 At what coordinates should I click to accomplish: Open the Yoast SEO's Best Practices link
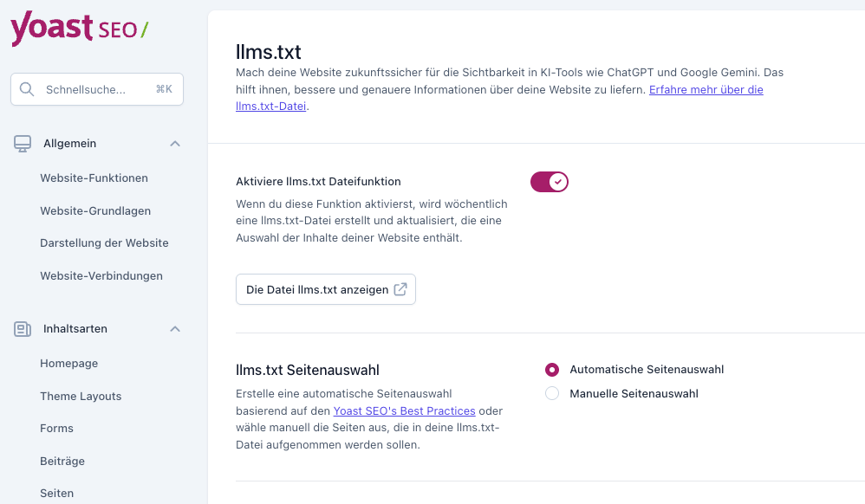coord(404,410)
